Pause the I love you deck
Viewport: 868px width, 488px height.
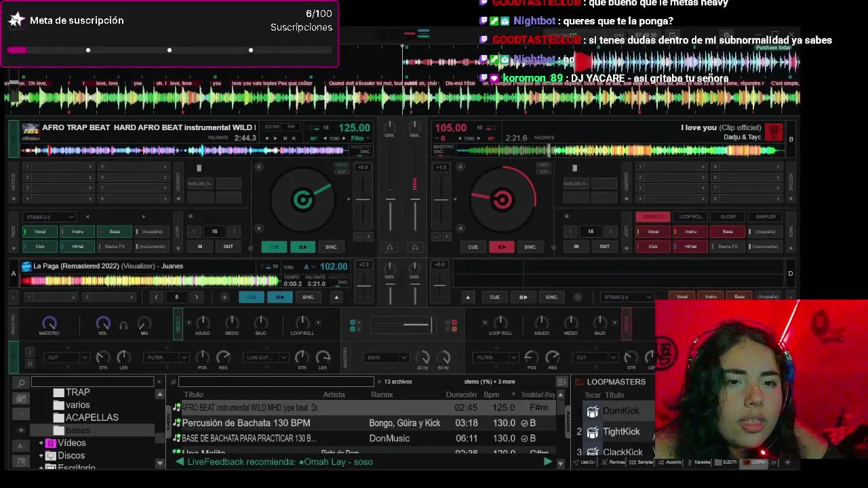(502, 247)
